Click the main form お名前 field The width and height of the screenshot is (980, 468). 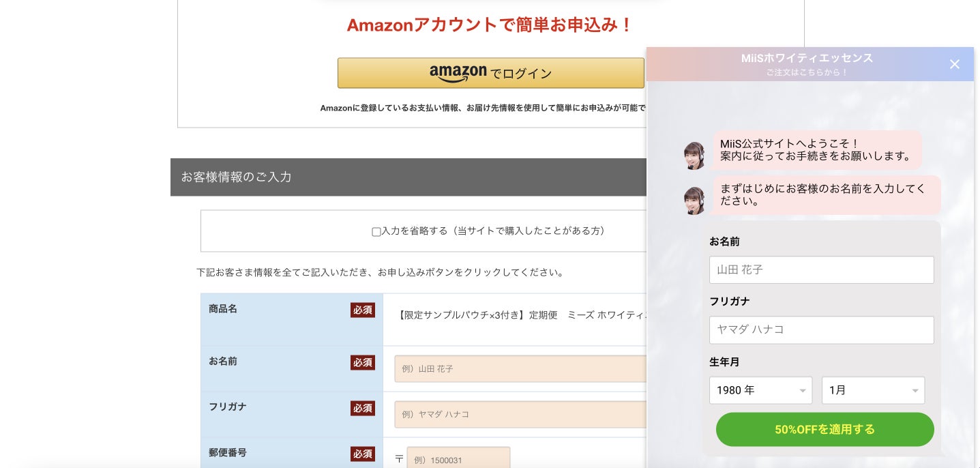click(520, 368)
